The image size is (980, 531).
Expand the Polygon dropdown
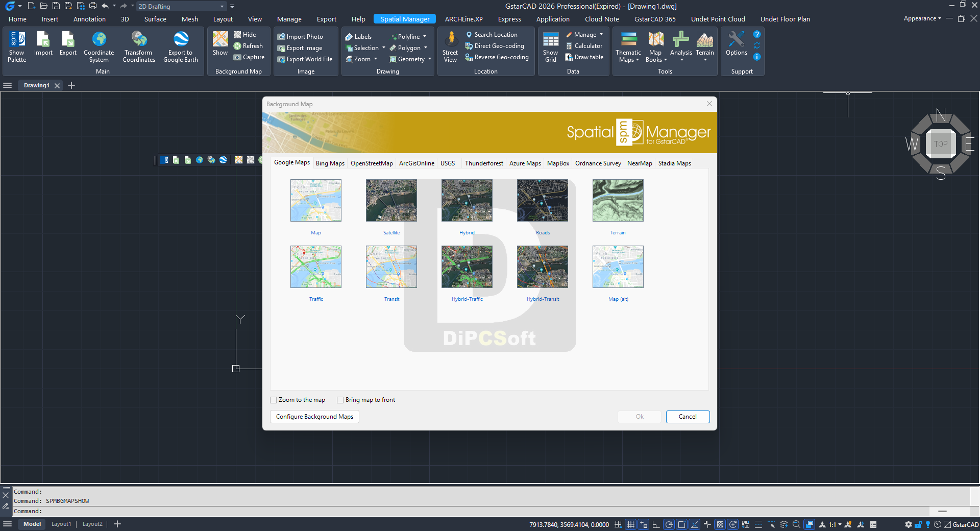point(425,48)
